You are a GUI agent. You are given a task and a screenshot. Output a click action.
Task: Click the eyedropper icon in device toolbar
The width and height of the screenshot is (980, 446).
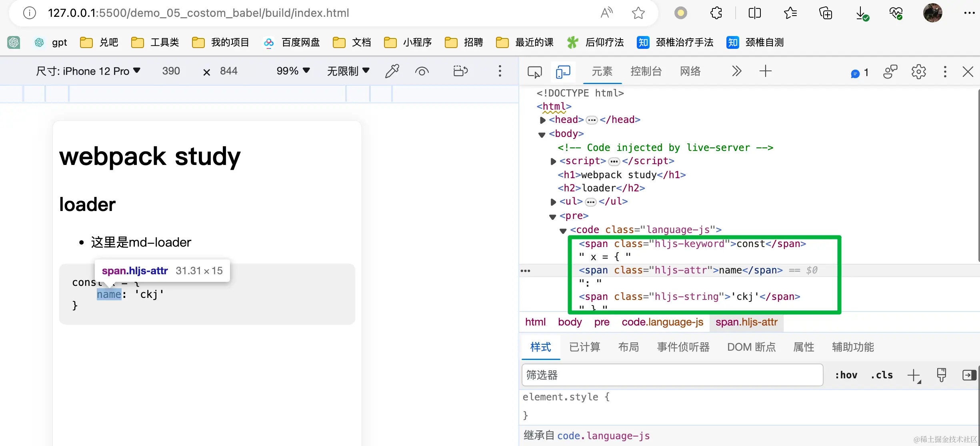[392, 71]
